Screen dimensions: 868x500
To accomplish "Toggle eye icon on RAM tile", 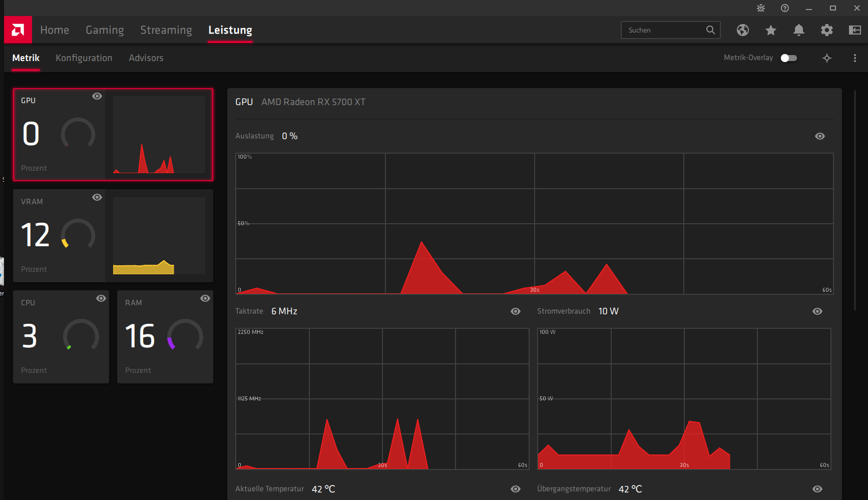I will coord(205,298).
